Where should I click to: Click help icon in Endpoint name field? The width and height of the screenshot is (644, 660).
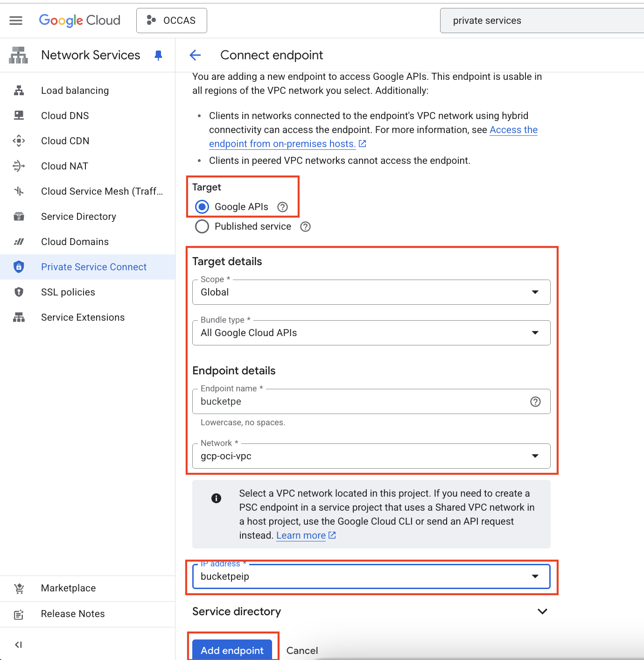point(535,402)
